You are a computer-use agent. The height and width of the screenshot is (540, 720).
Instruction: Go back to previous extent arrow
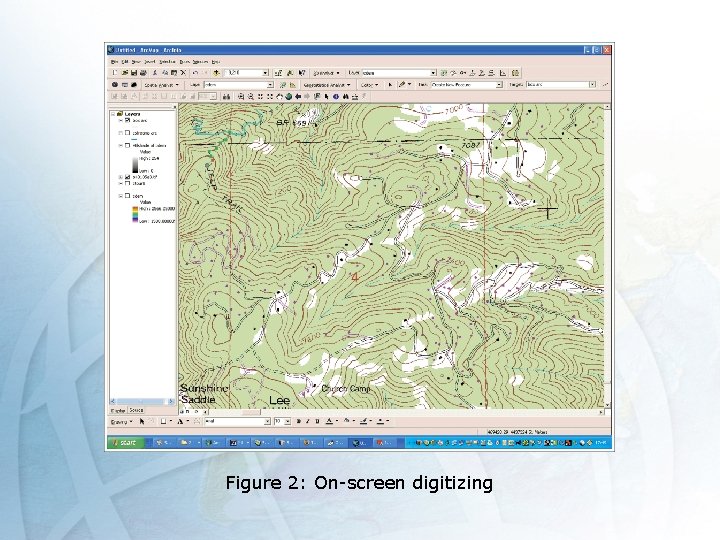tap(298, 96)
